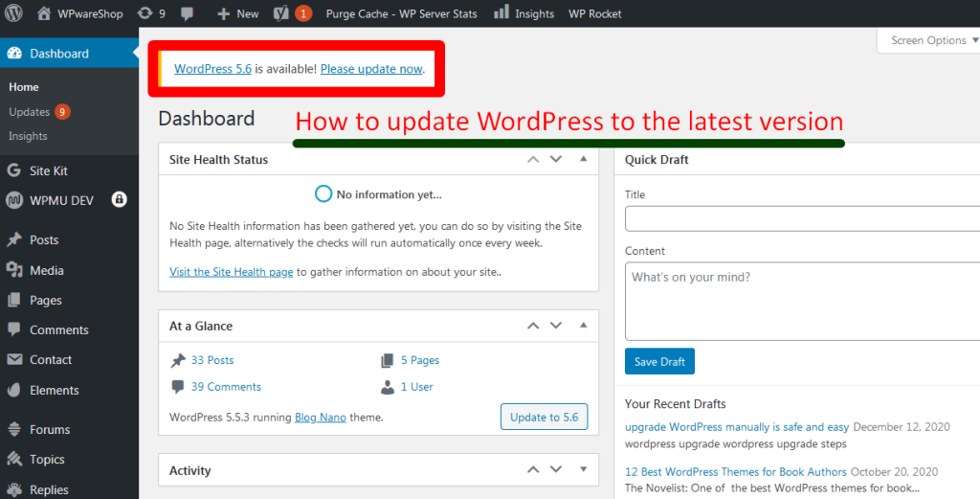Move Site Health Status panel up
The image size is (980, 499).
pos(533,159)
